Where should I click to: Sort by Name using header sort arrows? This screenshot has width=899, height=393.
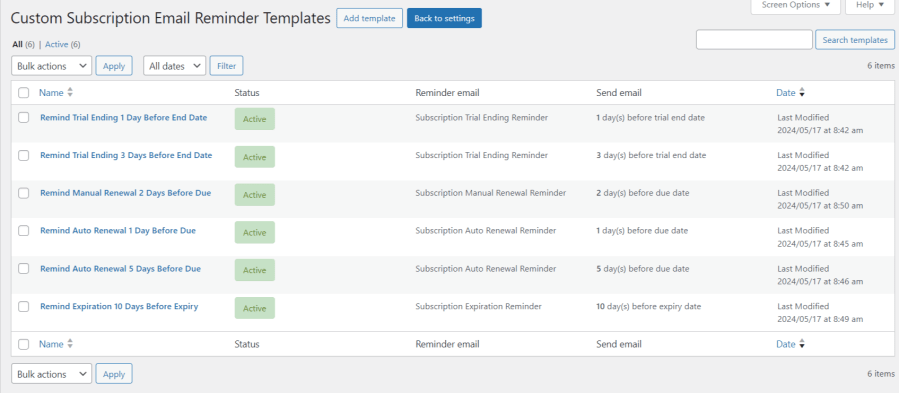70,92
